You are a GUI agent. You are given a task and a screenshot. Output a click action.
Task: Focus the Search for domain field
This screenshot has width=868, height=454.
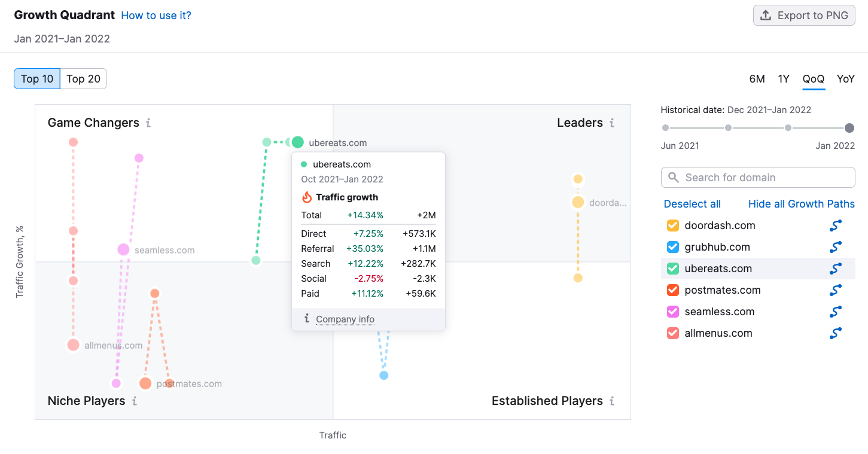(758, 178)
